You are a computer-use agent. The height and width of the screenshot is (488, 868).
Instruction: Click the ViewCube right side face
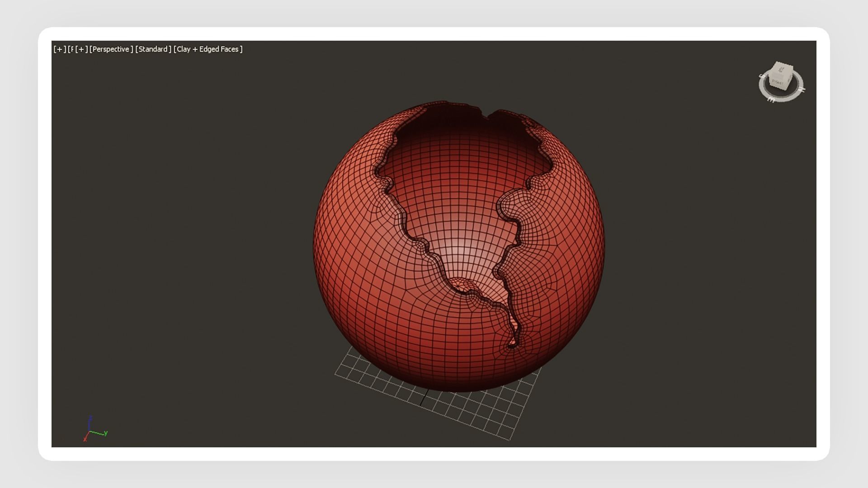click(789, 78)
